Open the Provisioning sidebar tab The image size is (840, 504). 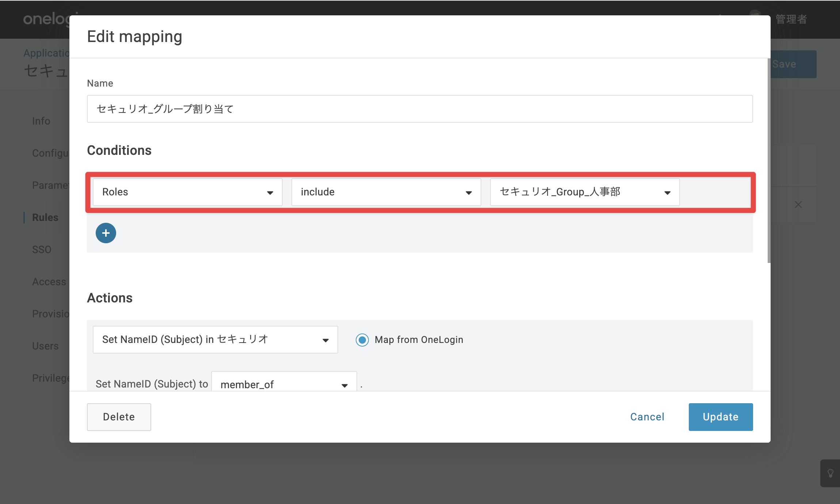[51, 314]
